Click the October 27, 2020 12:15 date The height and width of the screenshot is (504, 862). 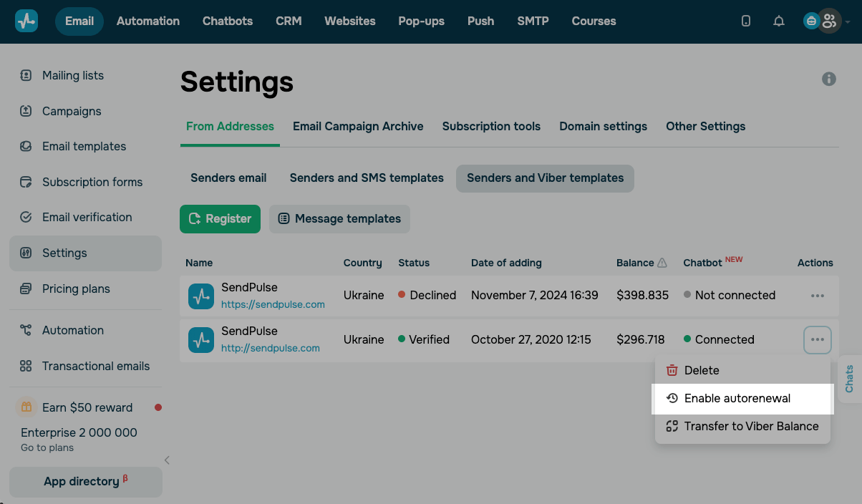click(531, 339)
